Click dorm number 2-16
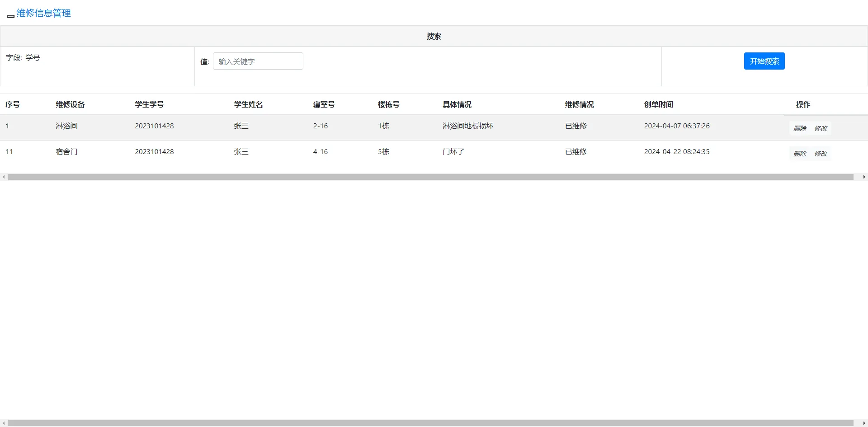This screenshot has width=868, height=427. (x=321, y=126)
